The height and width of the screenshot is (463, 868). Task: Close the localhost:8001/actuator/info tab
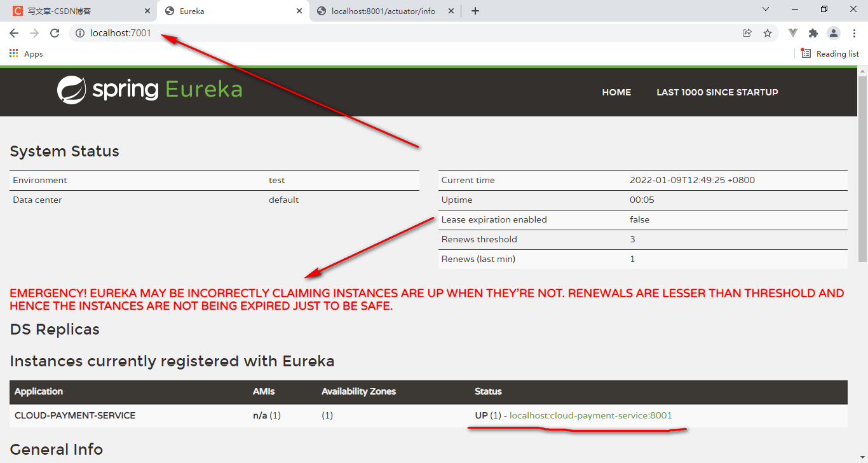point(451,11)
